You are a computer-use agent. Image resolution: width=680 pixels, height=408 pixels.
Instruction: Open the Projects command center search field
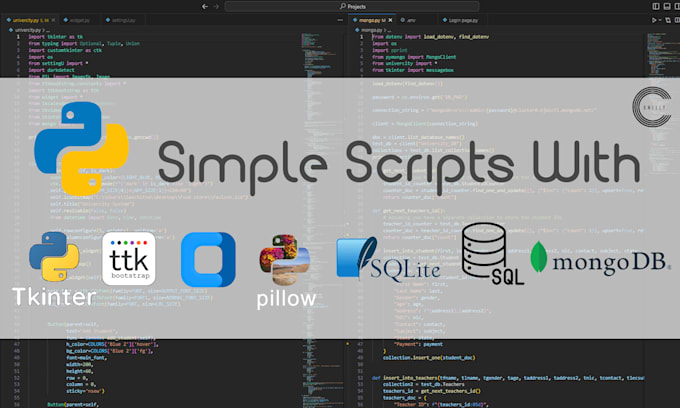pos(352,7)
